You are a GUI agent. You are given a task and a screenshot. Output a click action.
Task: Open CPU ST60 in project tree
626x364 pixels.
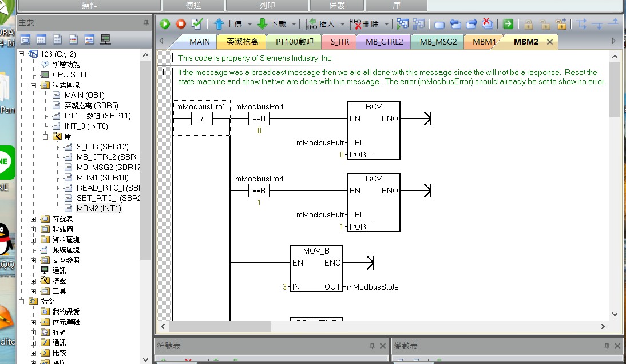(x=70, y=74)
